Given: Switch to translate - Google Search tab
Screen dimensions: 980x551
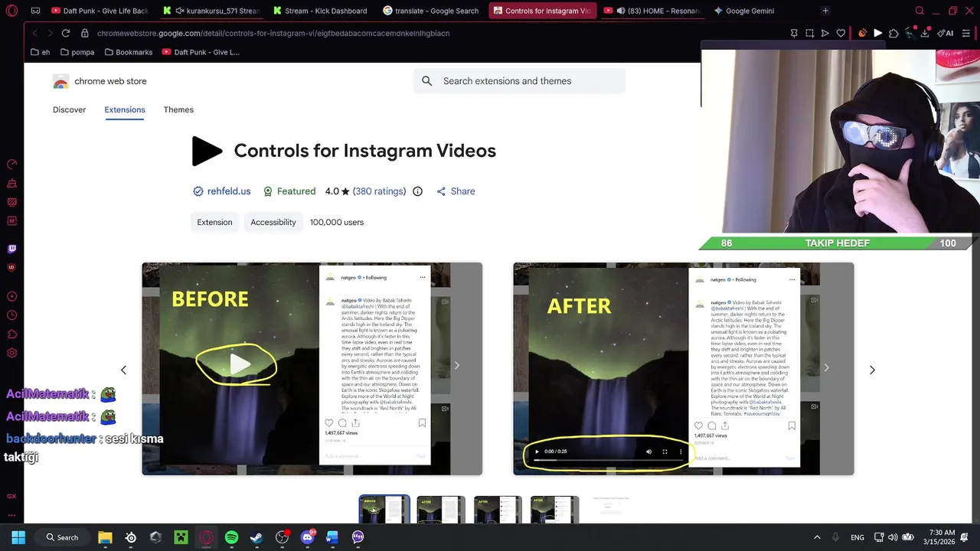Looking at the screenshot, I should [430, 11].
